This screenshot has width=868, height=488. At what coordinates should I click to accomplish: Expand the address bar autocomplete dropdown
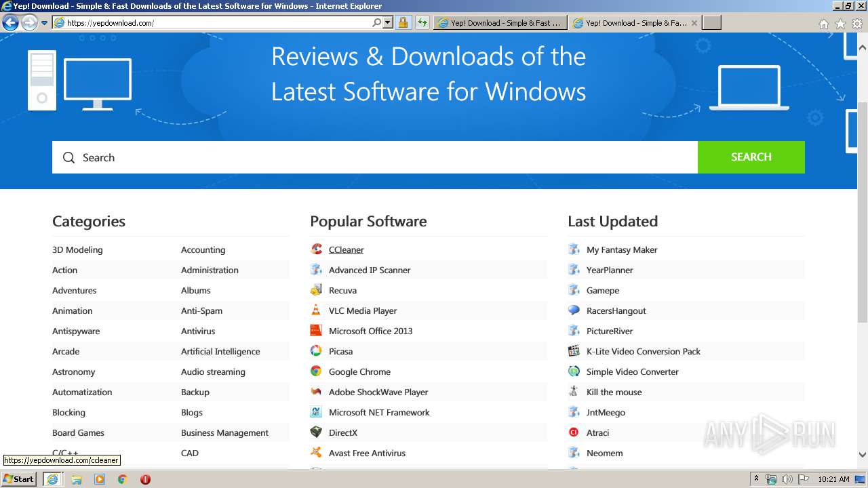(388, 22)
